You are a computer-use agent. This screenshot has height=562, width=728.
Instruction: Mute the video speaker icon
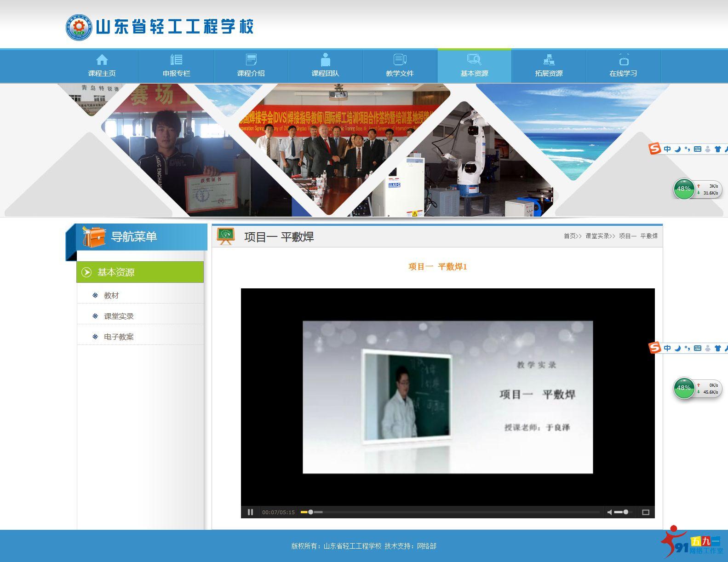coord(610,512)
